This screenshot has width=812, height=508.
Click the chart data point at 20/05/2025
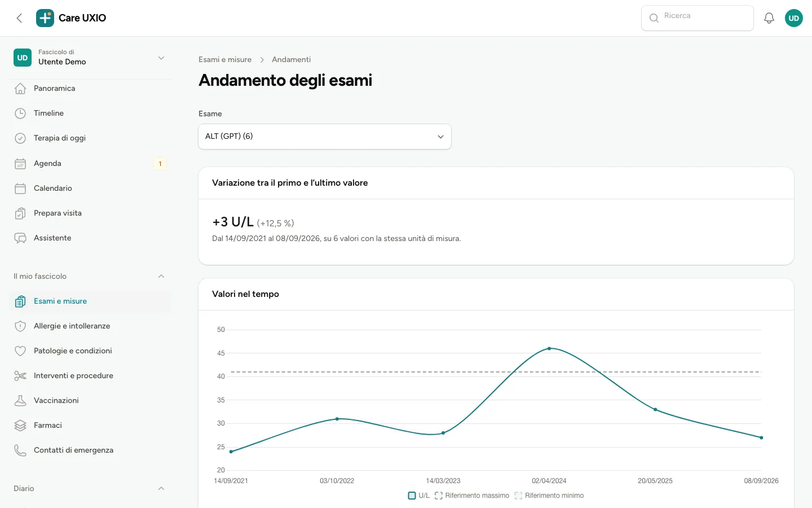click(x=655, y=410)
